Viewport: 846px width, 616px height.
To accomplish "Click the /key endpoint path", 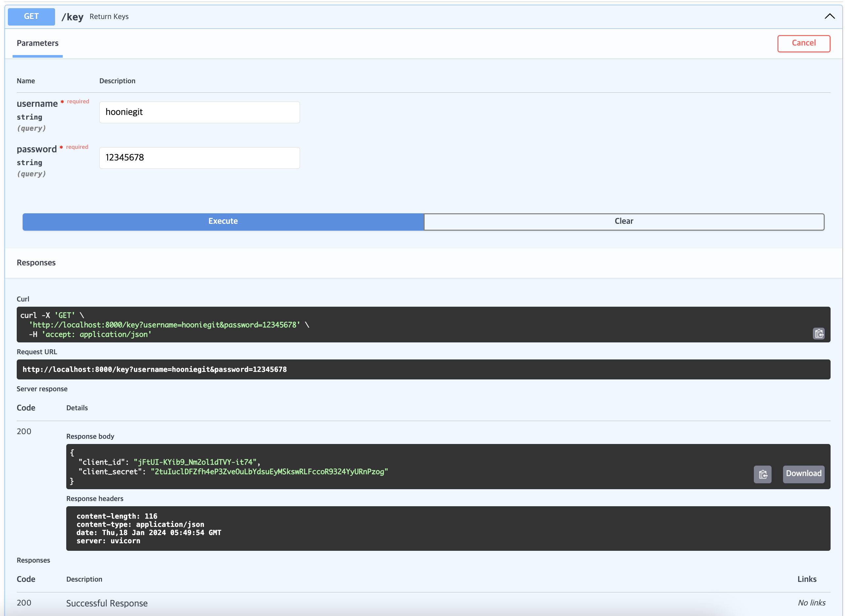I will click(x=72, y=17).
